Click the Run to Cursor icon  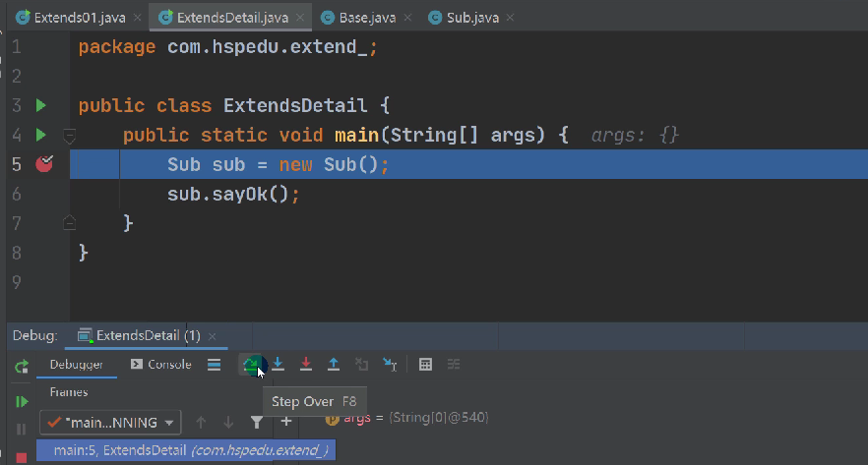(x=390, y=364)
